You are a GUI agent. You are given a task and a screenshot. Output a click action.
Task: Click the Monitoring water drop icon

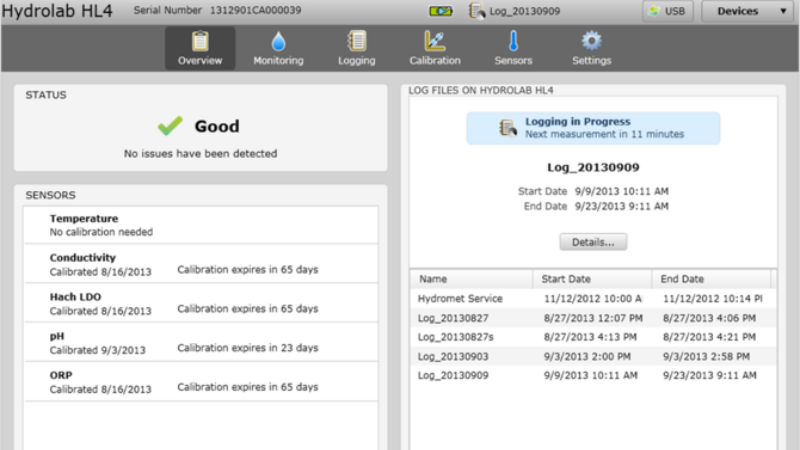click(x=278, y=41)
